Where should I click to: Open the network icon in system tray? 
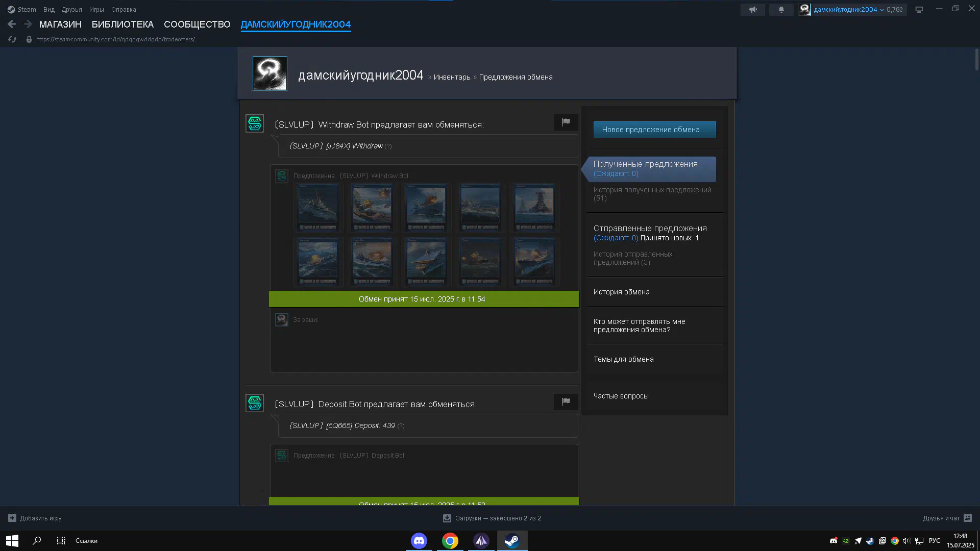[919, 541]
